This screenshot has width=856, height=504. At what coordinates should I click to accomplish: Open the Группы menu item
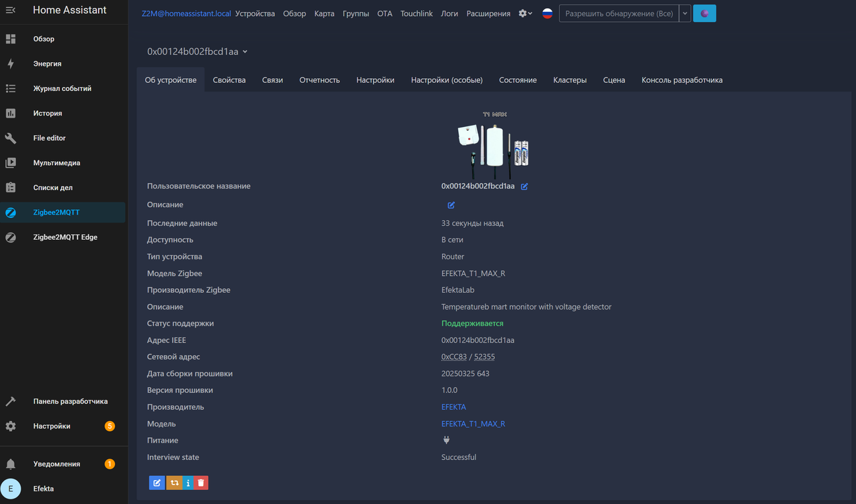[x=356, y=13]
